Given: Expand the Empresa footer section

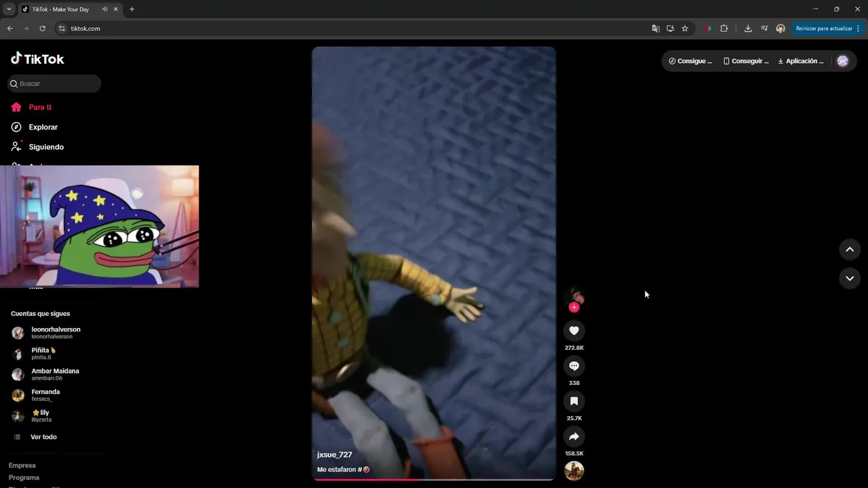Looking at the screenshot, I should pos(22,466).
